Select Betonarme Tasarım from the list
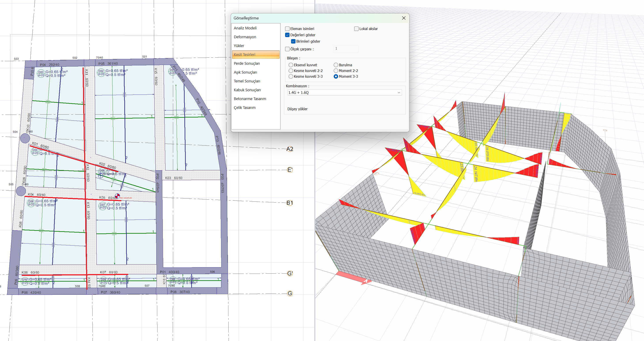The width and height of the screenshot is (644, 341). tap(250, 99)
